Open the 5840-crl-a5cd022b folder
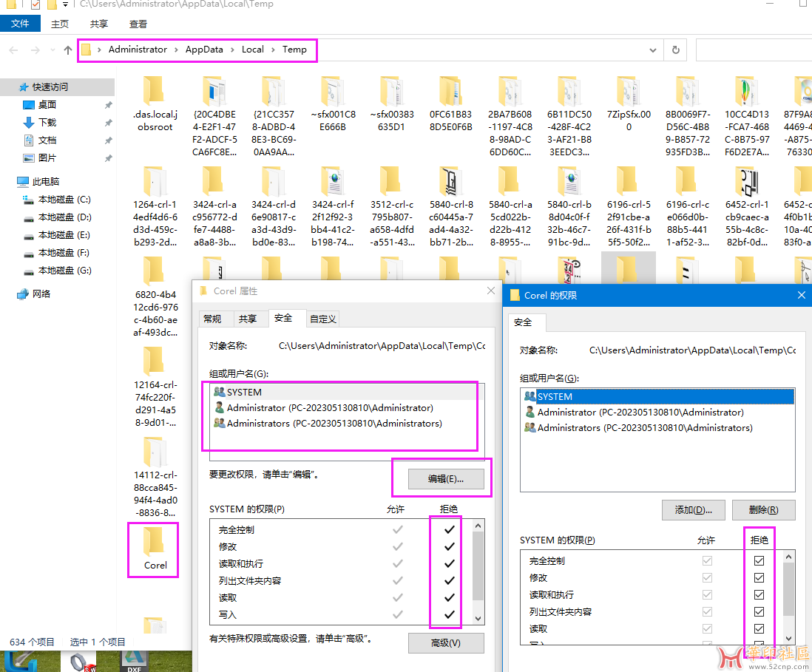This screenshot has width=812, height=672. point(510,206)
